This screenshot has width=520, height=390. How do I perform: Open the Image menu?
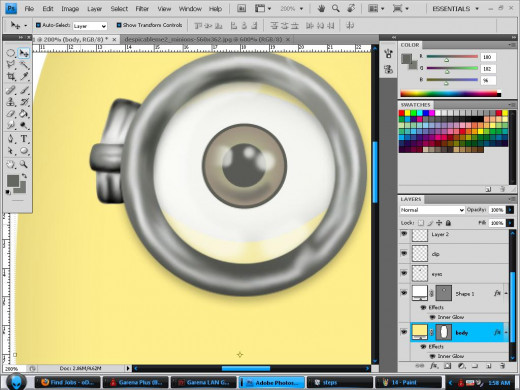pos(70,9)
